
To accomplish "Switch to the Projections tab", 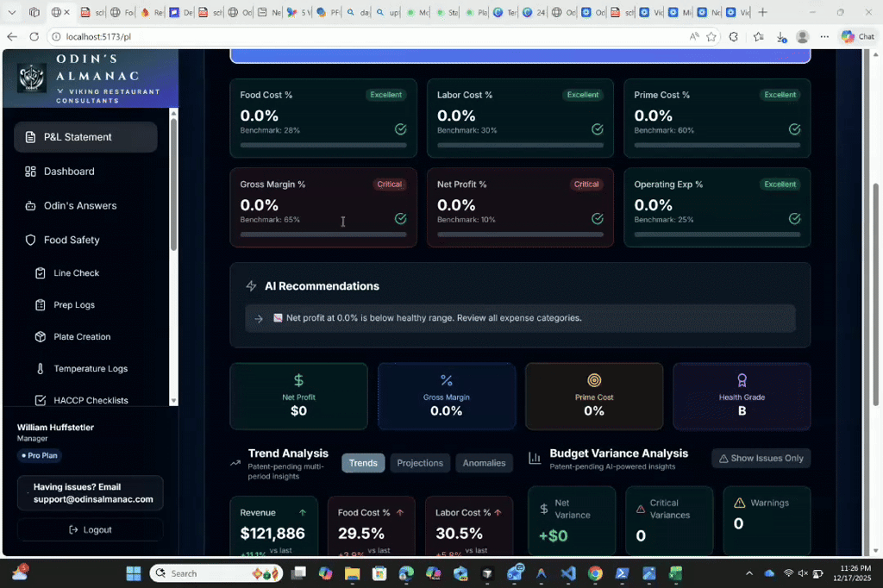I will click(x=420, y=463).
